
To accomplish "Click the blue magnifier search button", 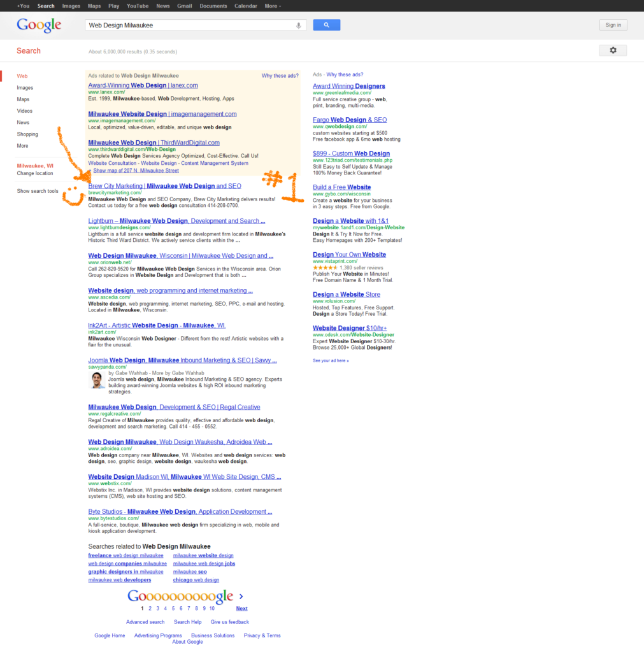I will (327, 25).
